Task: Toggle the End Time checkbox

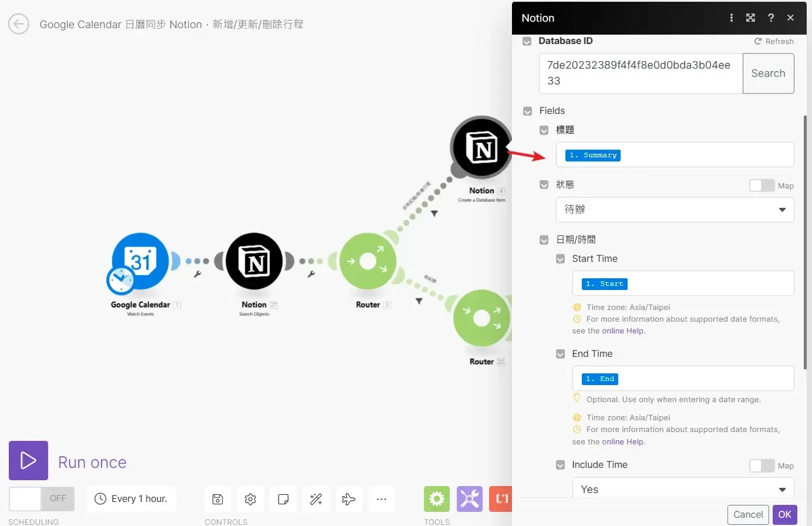Action: pos(560,354)
